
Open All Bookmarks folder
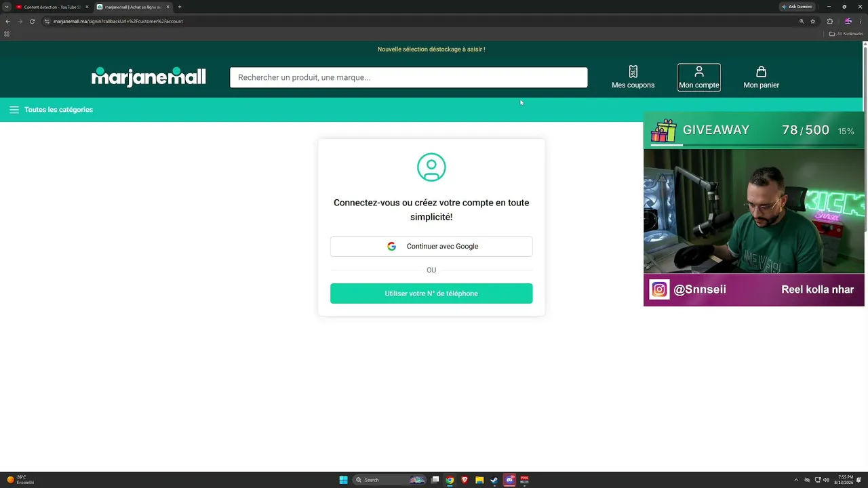coord(846,34)
